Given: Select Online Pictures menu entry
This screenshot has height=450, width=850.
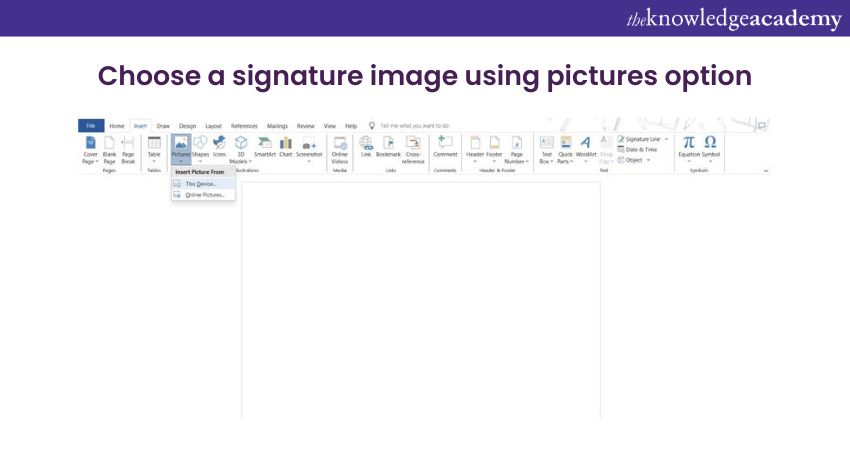Looking at the screenshot, I should point(204,195).
